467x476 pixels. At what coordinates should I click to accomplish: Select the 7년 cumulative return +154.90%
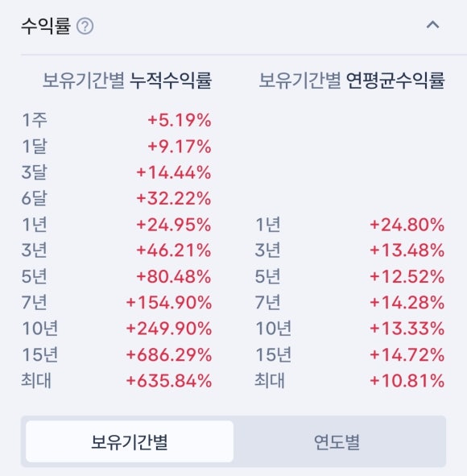point(169,303)
